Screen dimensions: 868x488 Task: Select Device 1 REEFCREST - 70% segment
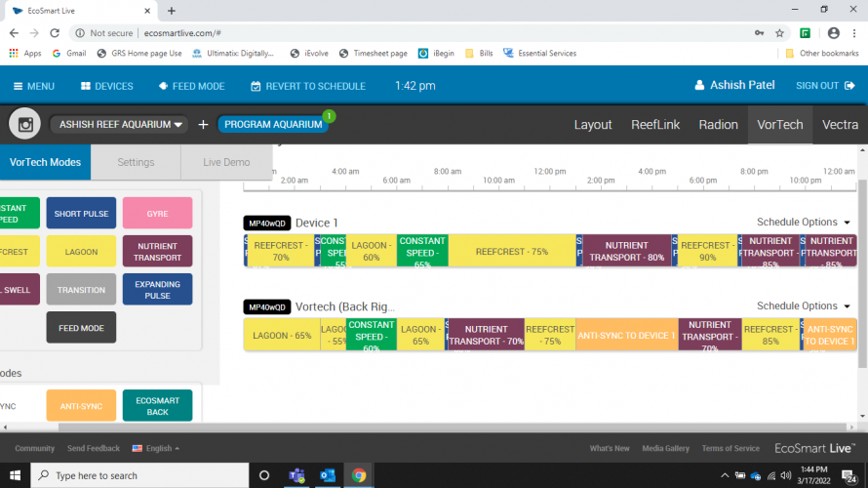281,251
